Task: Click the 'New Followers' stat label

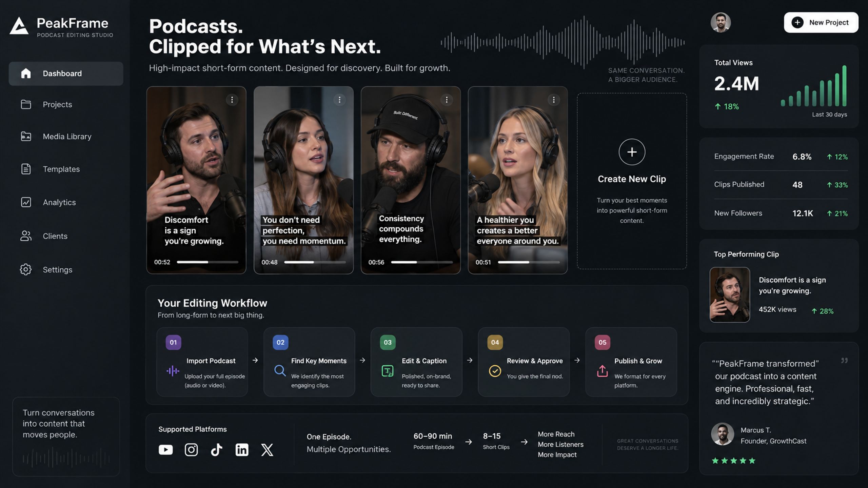Action: (738, 213)
